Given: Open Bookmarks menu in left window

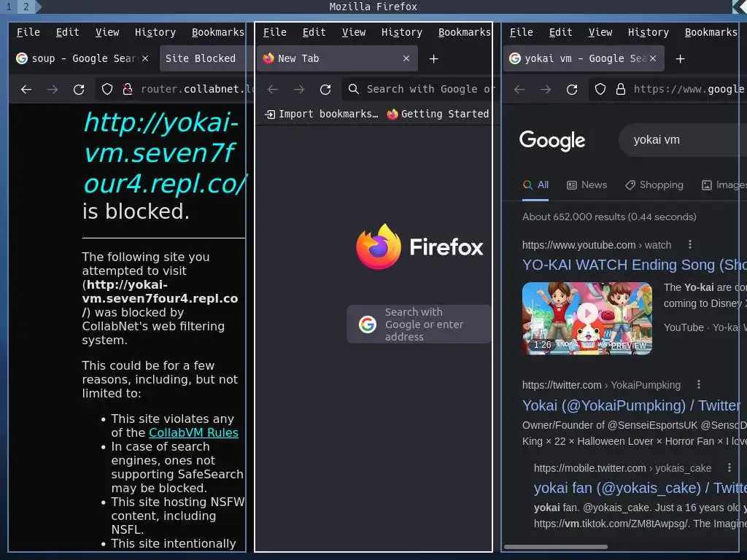Looking at the screenshot, I should tap(218, 32).
